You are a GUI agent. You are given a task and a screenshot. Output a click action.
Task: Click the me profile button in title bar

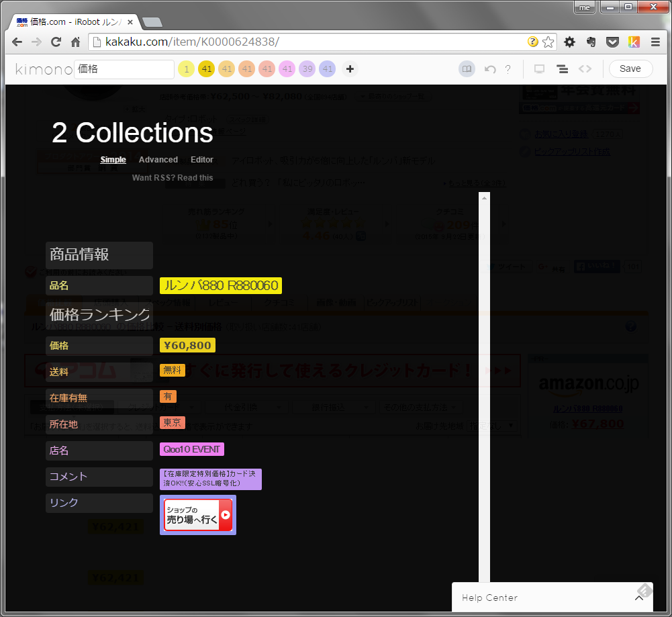585,7
